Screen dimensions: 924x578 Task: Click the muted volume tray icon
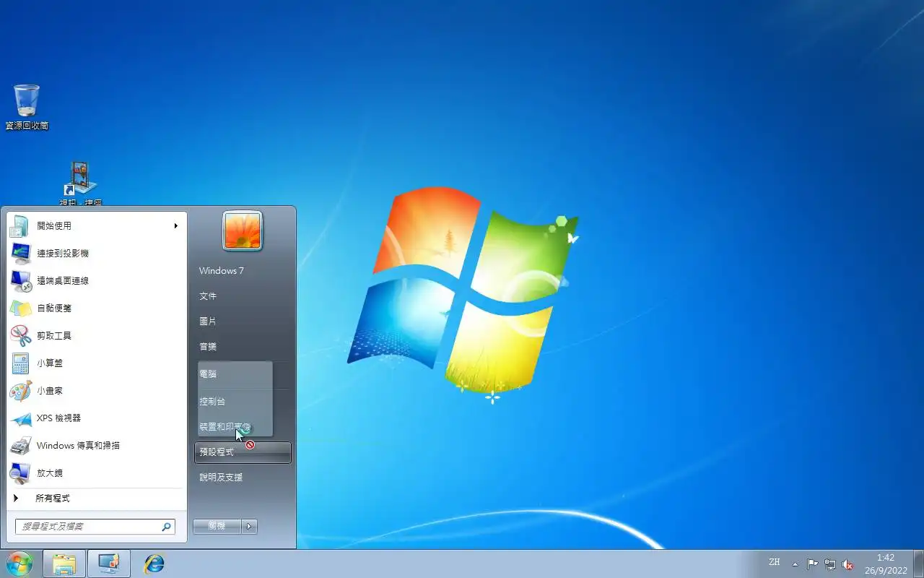847,564
